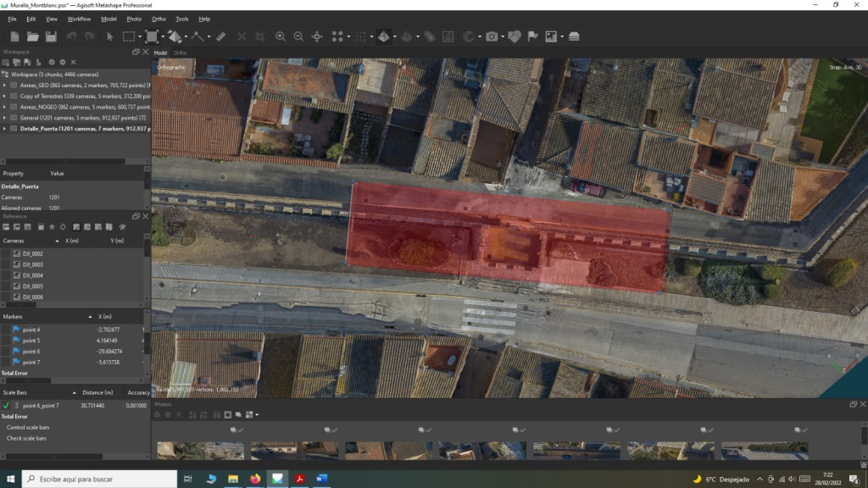Click the Zoom Out magnifier icon
The width and height of the screenshot is (868, 488).
pos(298,36)
